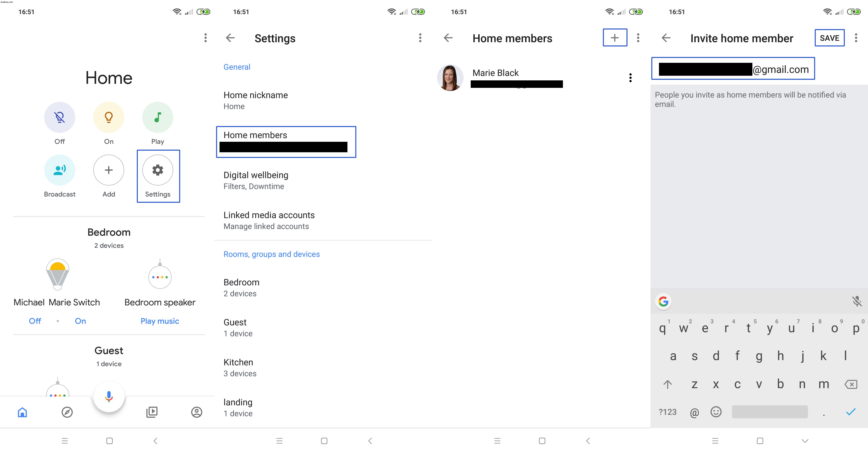The width and height of the screenshot is (868, 454).
Task: Open the Home members setting
Action: [286, 142]
